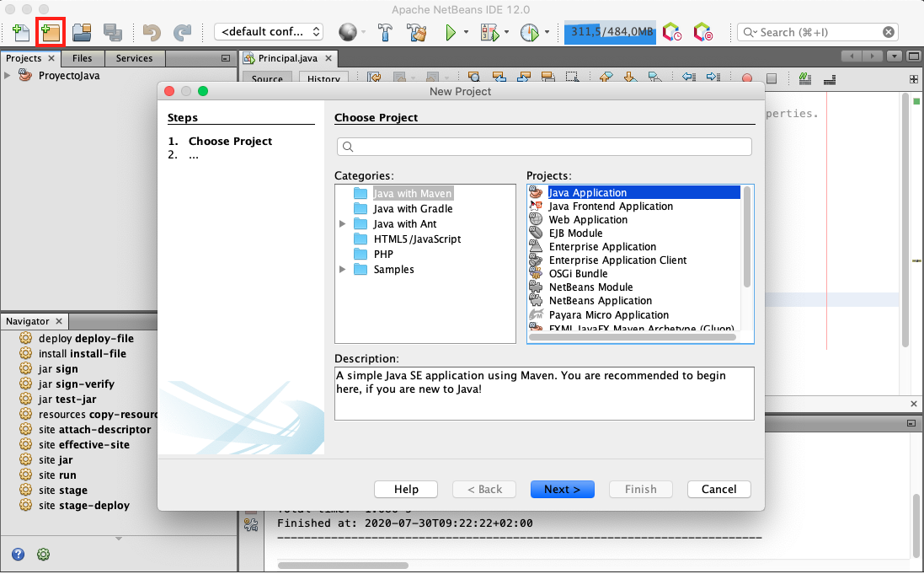This screenshot has height=574, width=924.
Task: Click the Profile Project icon
Action: (529, 32)
